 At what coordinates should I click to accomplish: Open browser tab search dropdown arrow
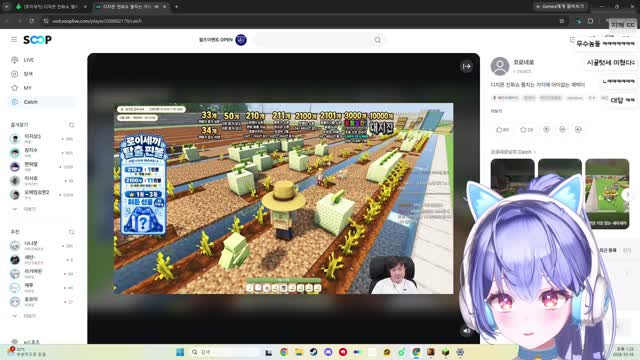pos(6,7)
